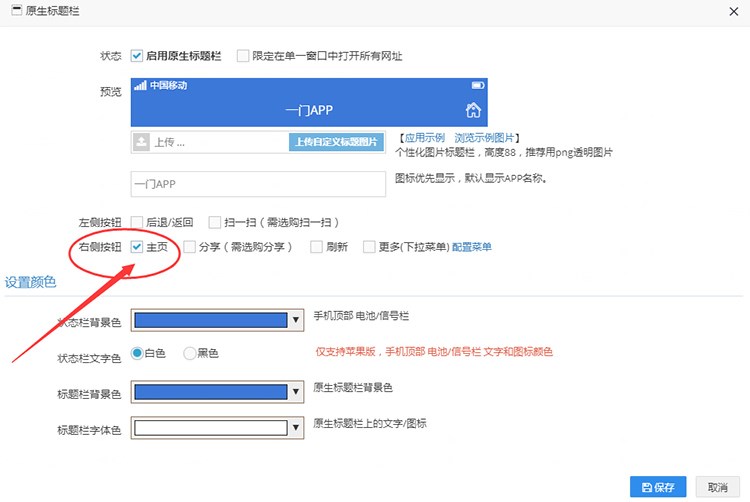This screenshot has height=502, width=750.
Task: Check the 扫一扫 left button option
Action: [x=215, y=222]
